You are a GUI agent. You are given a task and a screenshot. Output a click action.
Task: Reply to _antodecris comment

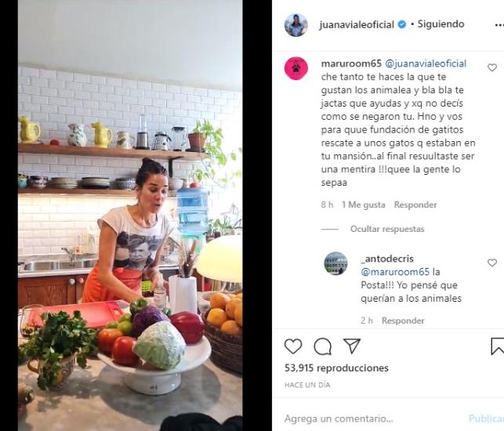coord(403,321)
